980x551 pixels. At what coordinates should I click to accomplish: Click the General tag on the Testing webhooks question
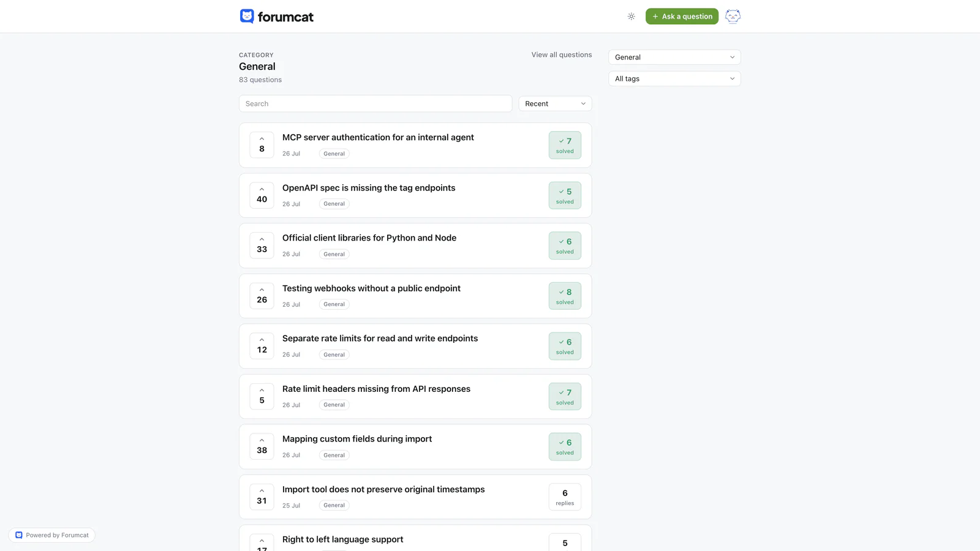334,304
